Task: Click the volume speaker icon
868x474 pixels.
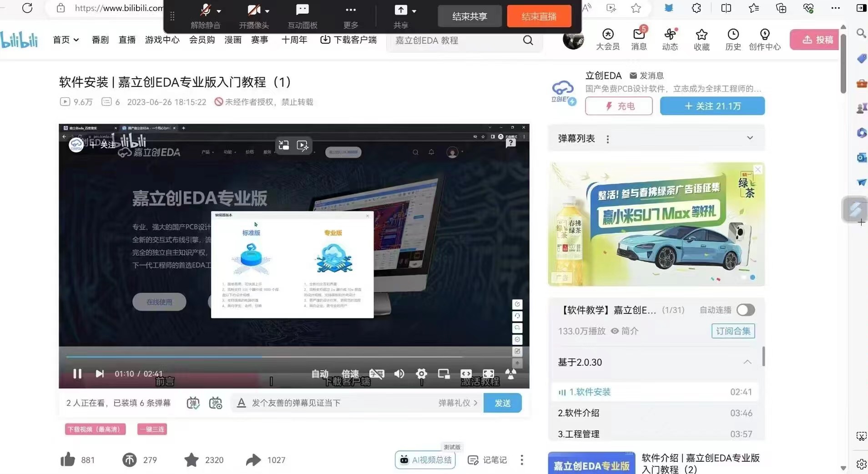Action: (399, 374)
